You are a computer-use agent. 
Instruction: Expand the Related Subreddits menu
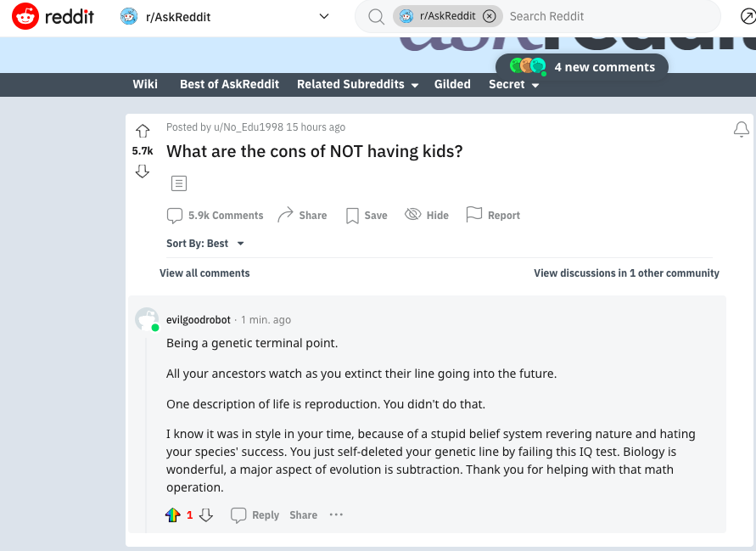pyautogui.click(x=357, y=84)
